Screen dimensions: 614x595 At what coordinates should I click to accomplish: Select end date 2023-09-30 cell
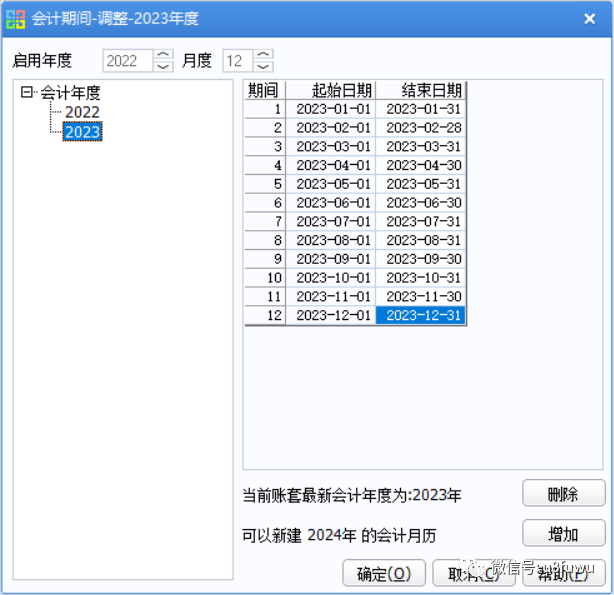pos(421,259)
